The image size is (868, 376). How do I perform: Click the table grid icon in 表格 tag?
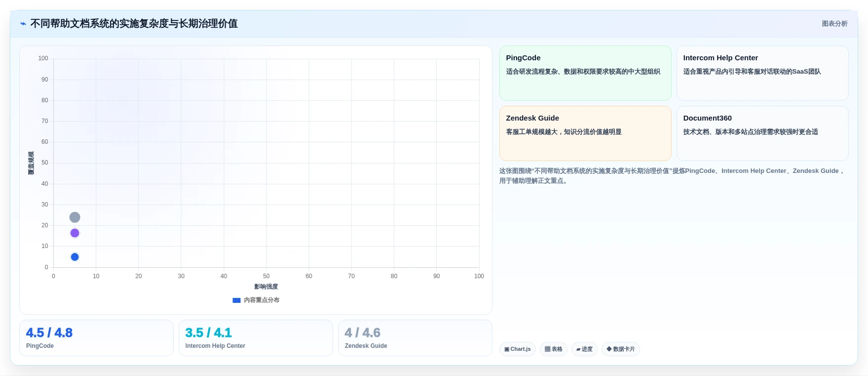(547, 349)
